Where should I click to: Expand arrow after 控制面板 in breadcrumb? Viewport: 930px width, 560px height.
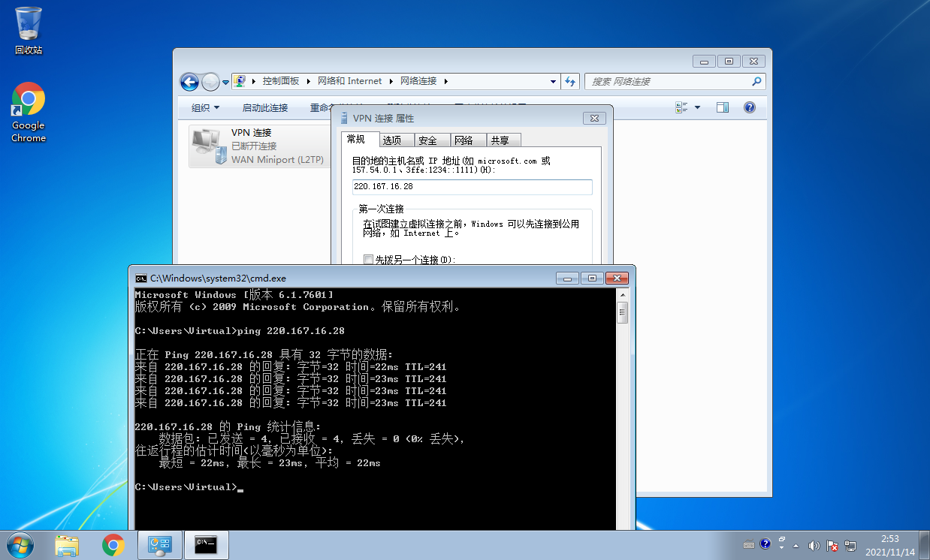(x=308, y=81)
